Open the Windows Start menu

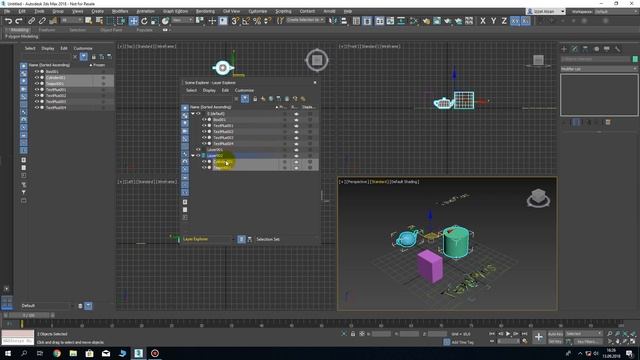pos(8,353)
